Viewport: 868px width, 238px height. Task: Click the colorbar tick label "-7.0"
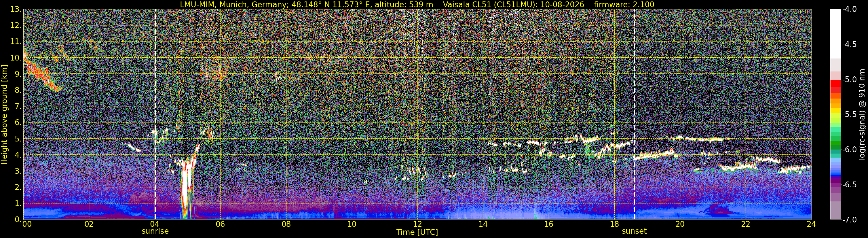click(849, 220)
